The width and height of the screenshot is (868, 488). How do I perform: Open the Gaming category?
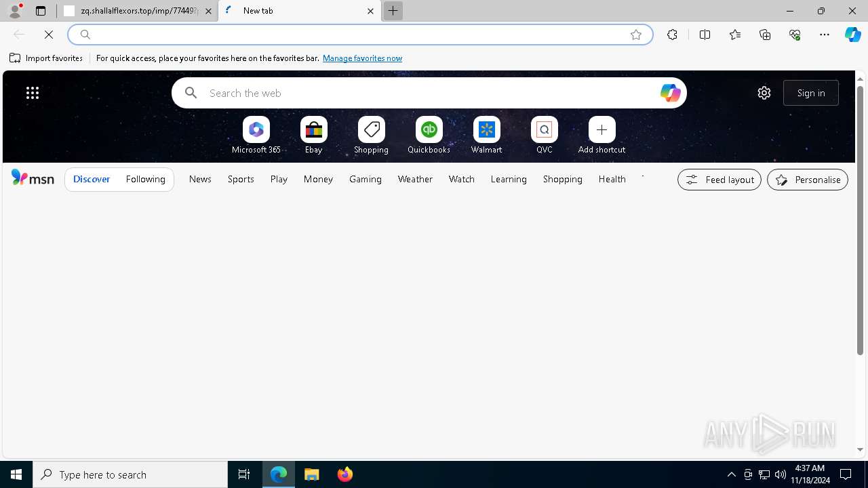(x=366, y=179)
